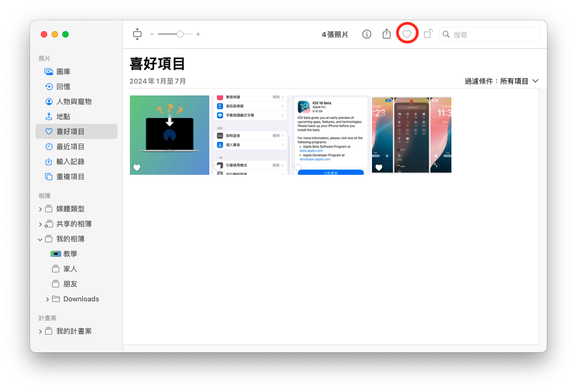Open the 圖庫 library in sidebar
This screenshot has height=392, width=577.
click(76, 72)
